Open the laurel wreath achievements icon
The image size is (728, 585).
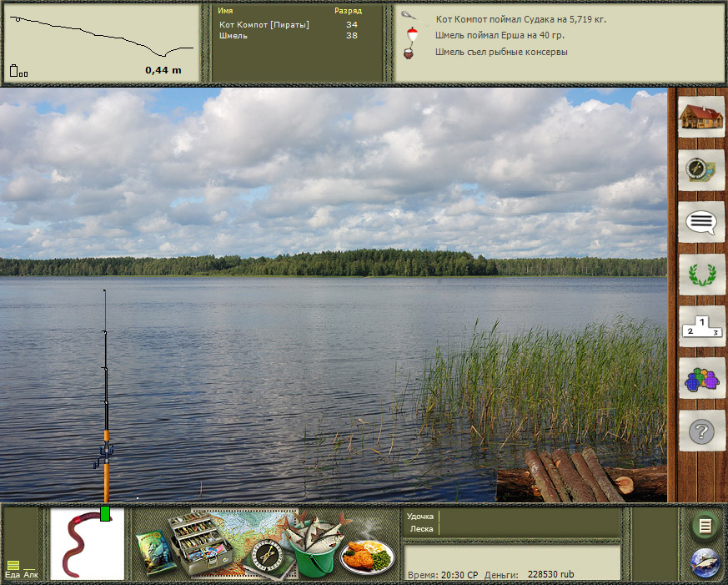tap(700, 275)
